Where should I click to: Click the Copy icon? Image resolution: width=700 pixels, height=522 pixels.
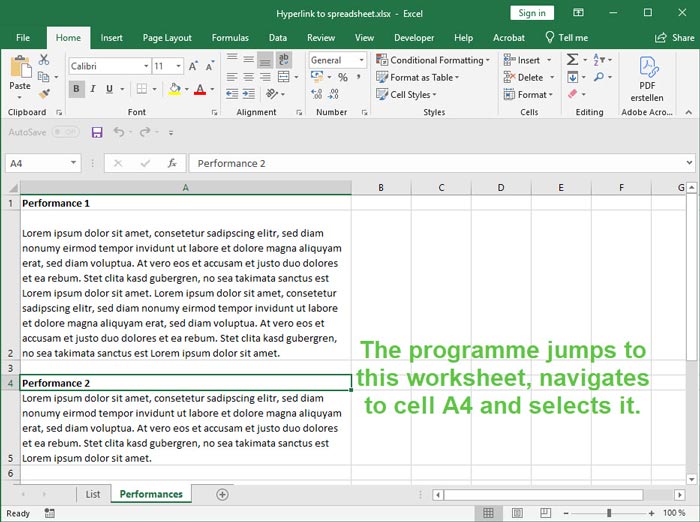click(x=43, y=77)
